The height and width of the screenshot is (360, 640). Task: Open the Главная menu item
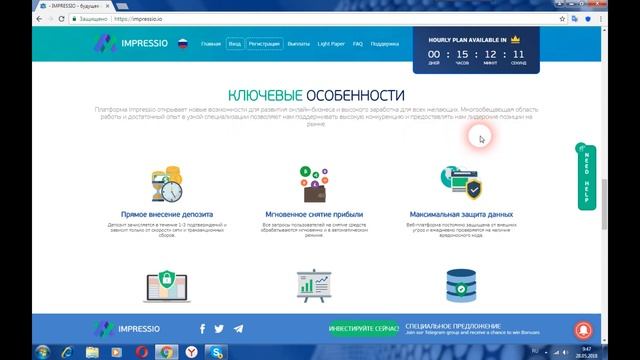coord(211,44)
